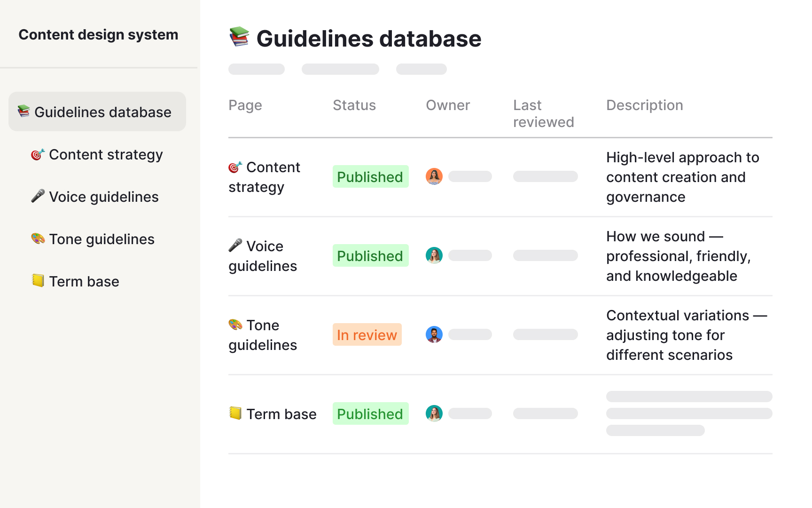
Task: Click the Content design system header
Action: 98,34
